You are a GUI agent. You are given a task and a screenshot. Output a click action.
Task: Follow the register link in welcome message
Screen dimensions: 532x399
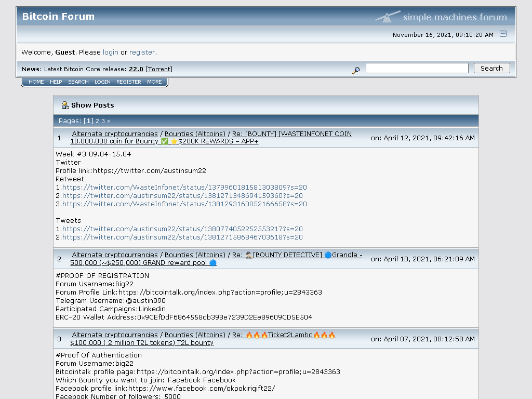(142, 52)
